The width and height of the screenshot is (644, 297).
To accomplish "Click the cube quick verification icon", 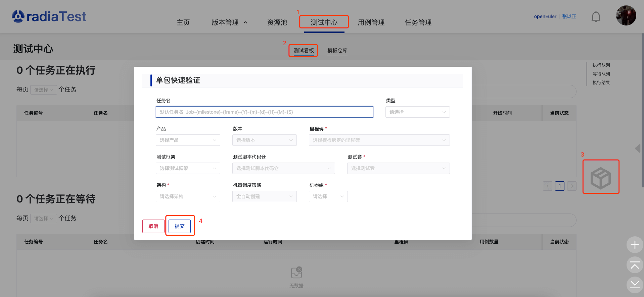I will pyautogui.click(x=601, y=178).
